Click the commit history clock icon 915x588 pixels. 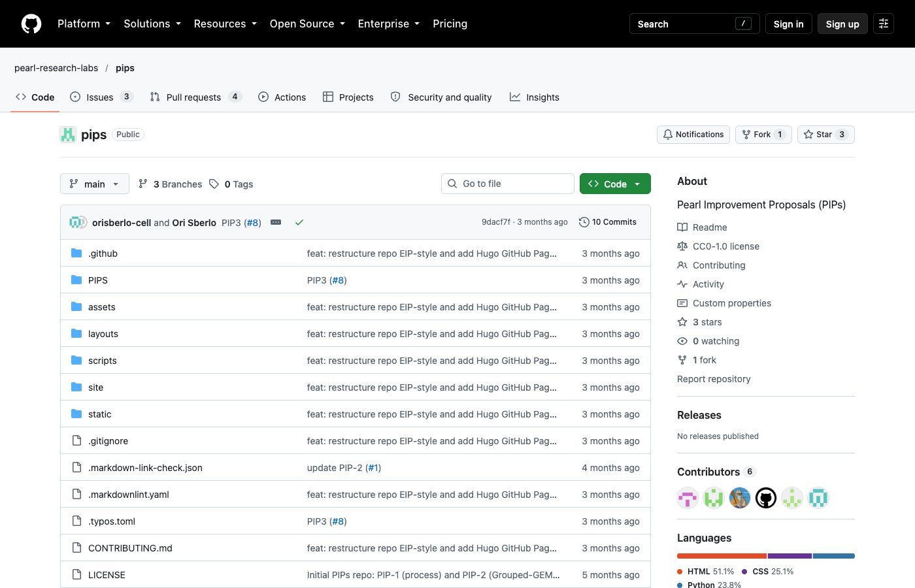[x=584, y=222]
